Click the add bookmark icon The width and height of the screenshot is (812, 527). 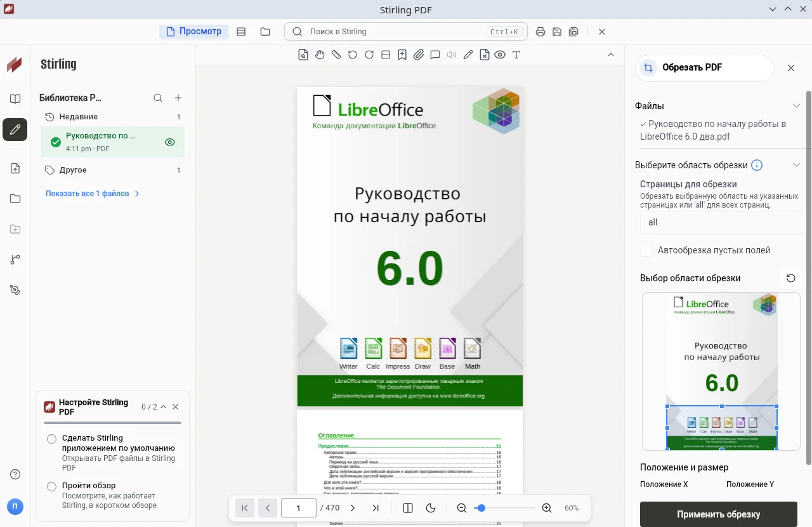(x=402, y=55)
